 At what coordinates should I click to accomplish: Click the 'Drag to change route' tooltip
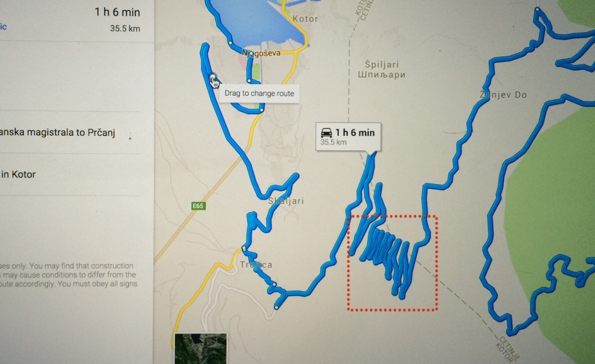pos(259,93)
